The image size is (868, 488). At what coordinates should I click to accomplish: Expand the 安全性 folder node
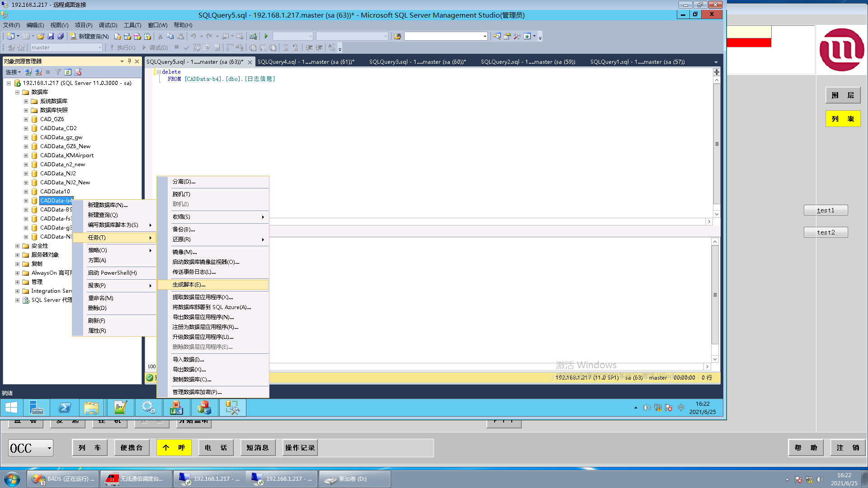tap(17, 246)
